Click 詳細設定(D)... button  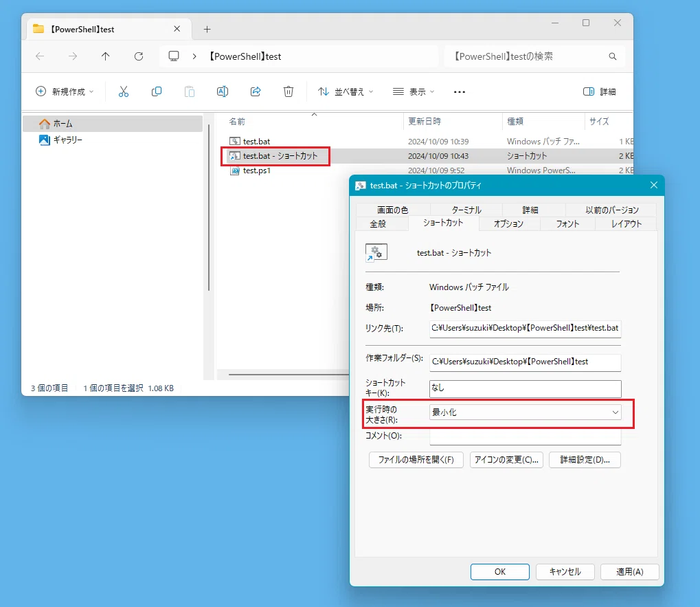[x=585, y=460]
